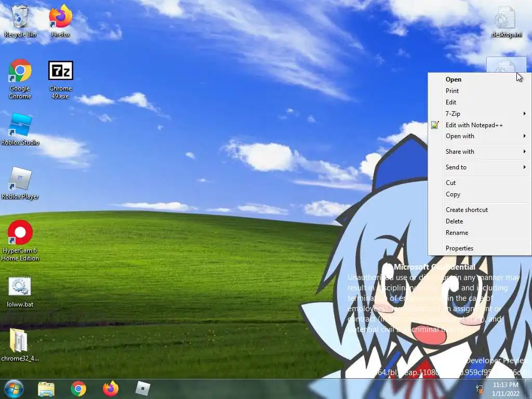532x399 pixels.
Task: Select the Chrome 49.exe 7z icon
Action: [x=61, y=79]
